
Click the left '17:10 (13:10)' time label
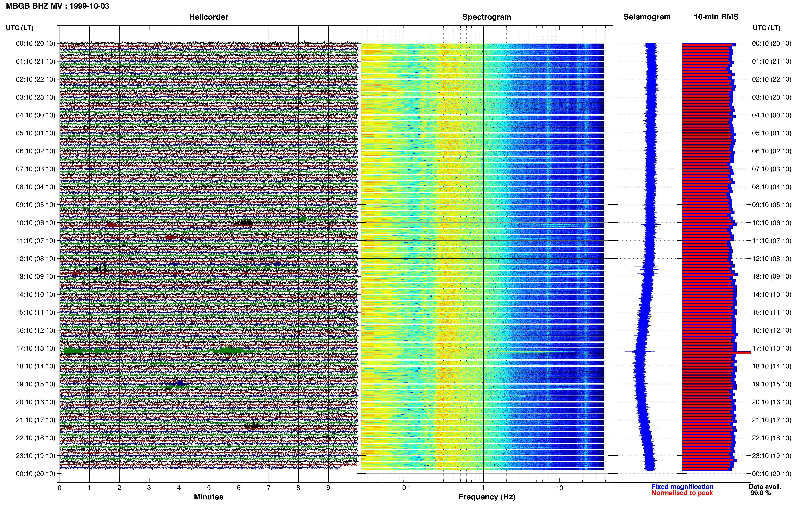(x=36, y=348)
